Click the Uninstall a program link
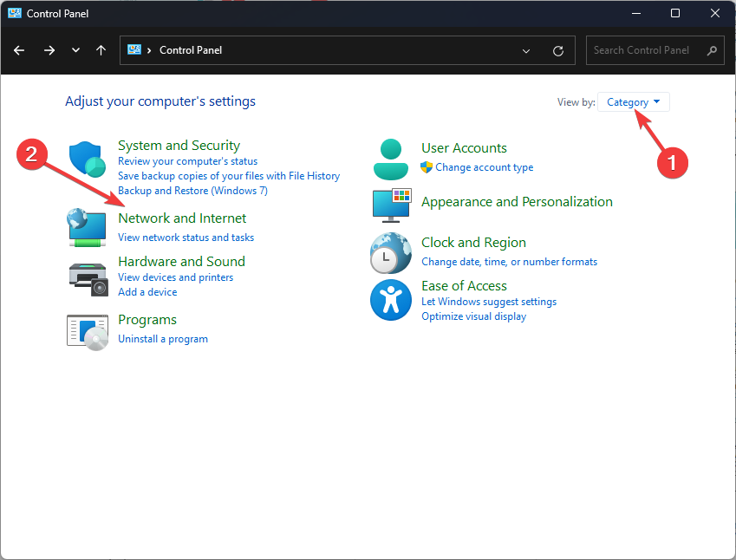 point(162,339)
